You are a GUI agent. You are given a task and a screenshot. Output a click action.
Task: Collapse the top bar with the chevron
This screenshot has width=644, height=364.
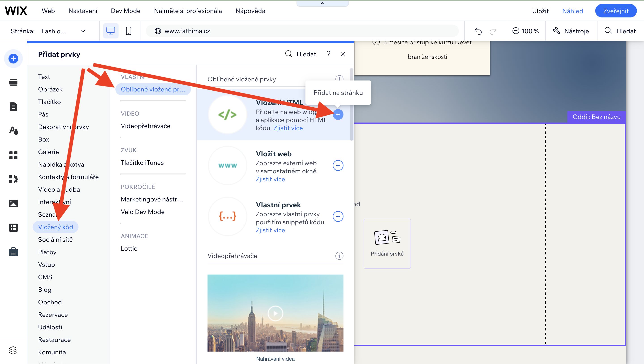tap(322, 3)
